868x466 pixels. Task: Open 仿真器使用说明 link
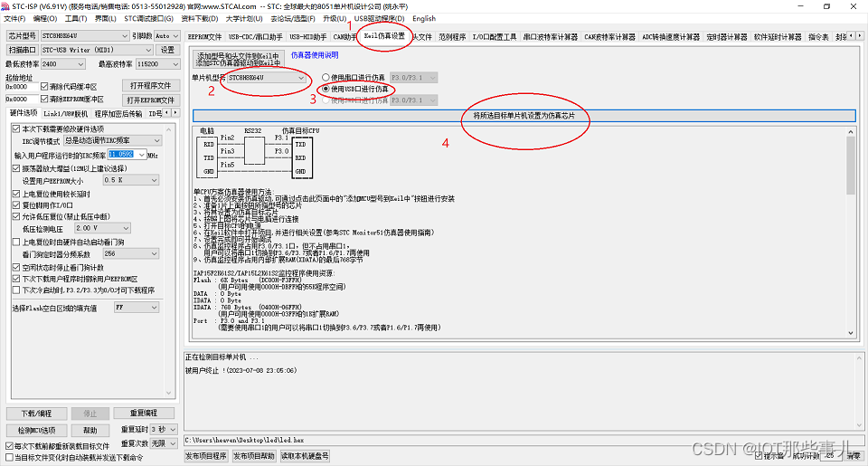315,55
